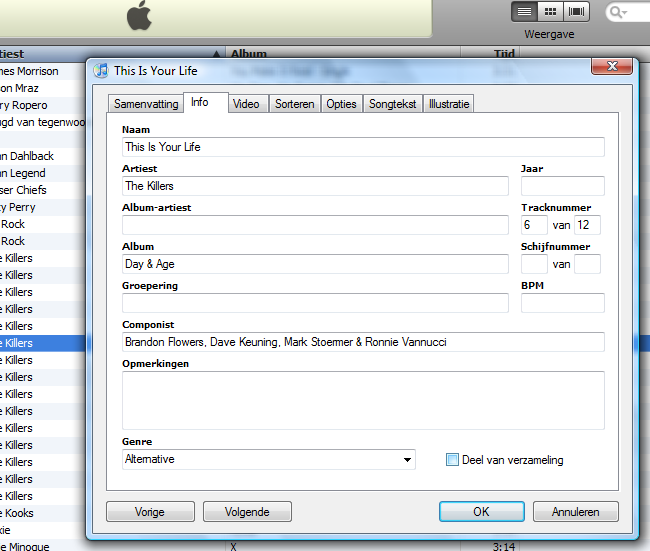Focus the first Schijfnummer field
The height and width of the screenshot is (551, 650).
pos(534,264)
